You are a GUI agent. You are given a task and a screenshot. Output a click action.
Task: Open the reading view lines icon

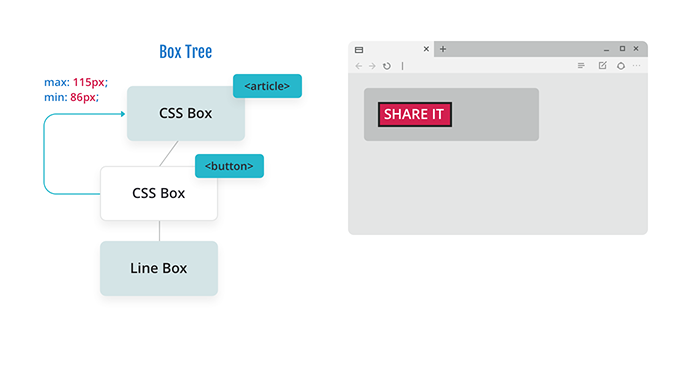point(581,66)
